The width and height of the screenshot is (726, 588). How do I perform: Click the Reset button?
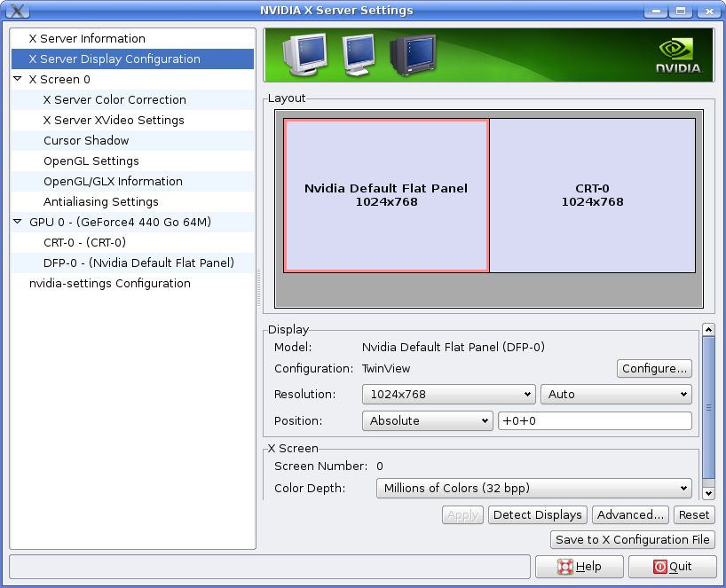693,514
